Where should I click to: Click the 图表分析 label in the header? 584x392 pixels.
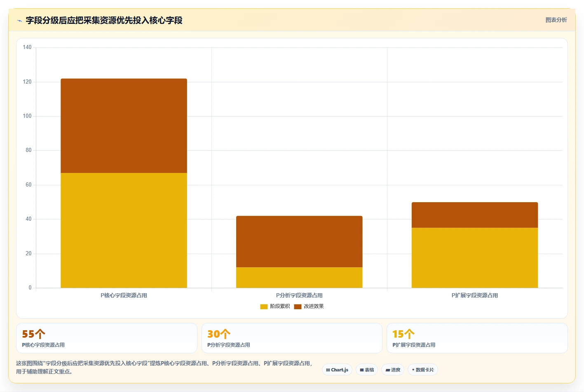[x=556, y=20]
